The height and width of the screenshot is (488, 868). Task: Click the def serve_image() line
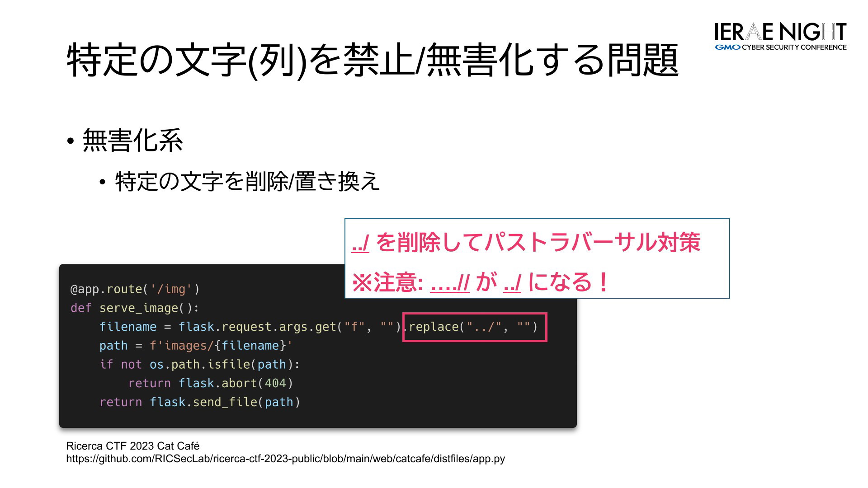pos(135,308)
